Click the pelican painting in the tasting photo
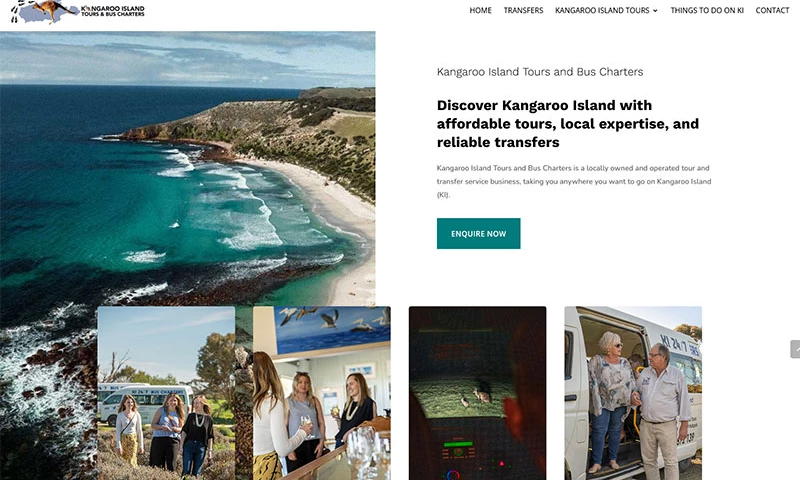This screenshot has width=800, height=480. (332, 329)
